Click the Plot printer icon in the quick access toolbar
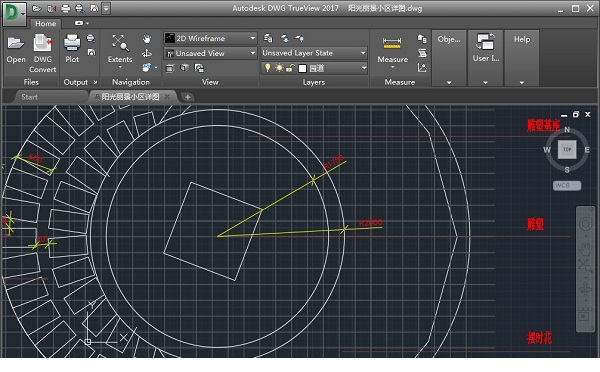Image resolution: width=600 pixels, height=372 pixels. point(65,8)
